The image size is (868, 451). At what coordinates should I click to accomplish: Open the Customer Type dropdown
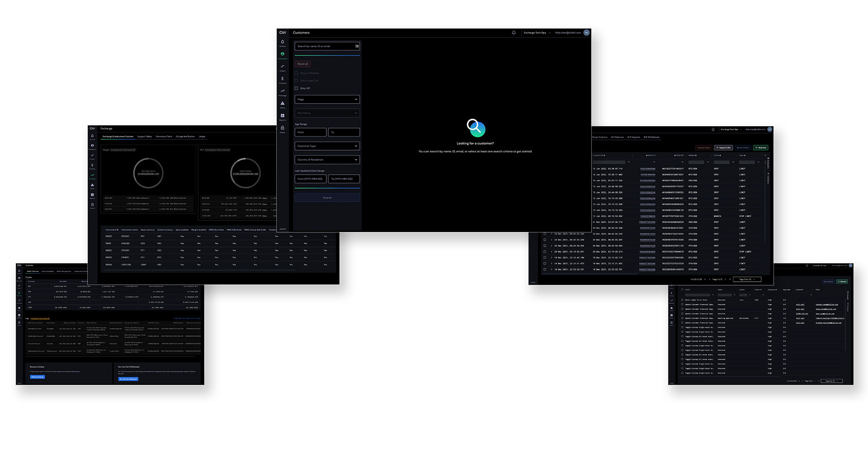(x=327, y=146)
